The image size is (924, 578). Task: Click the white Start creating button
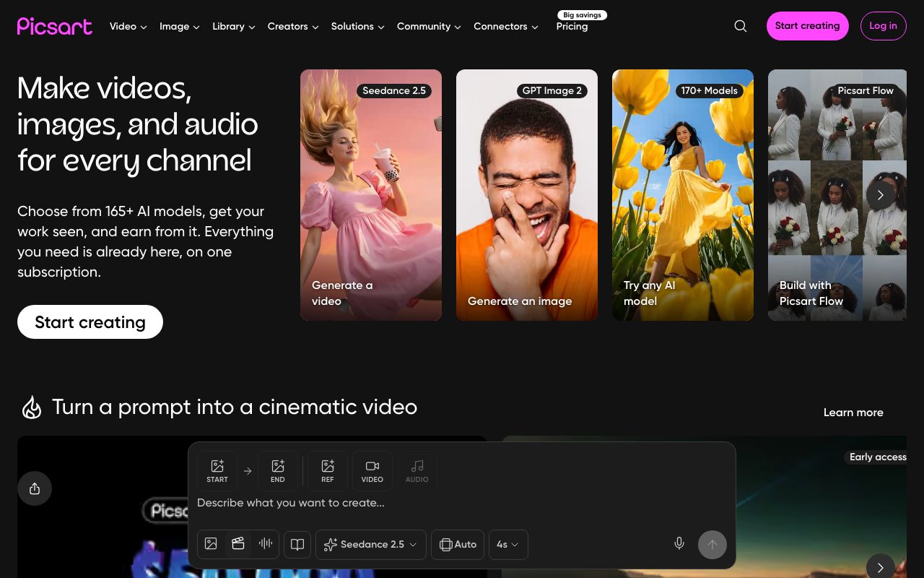90,322
